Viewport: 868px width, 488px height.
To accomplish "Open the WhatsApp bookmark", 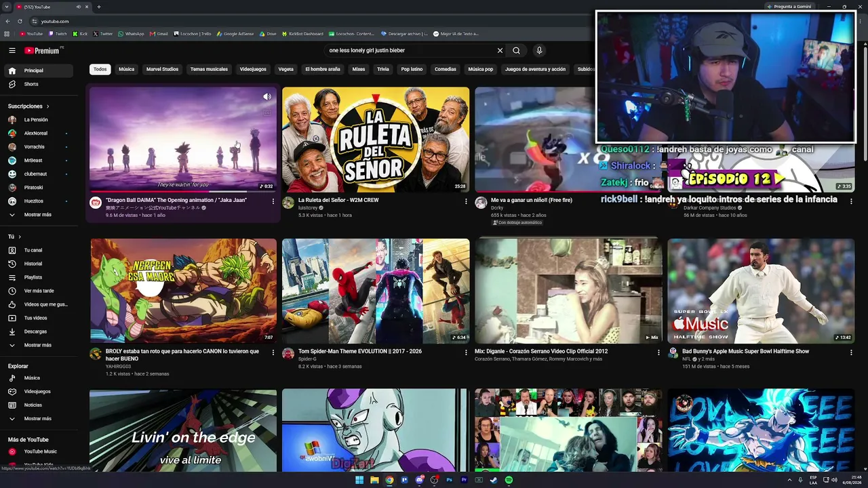I will pos(131,33).
